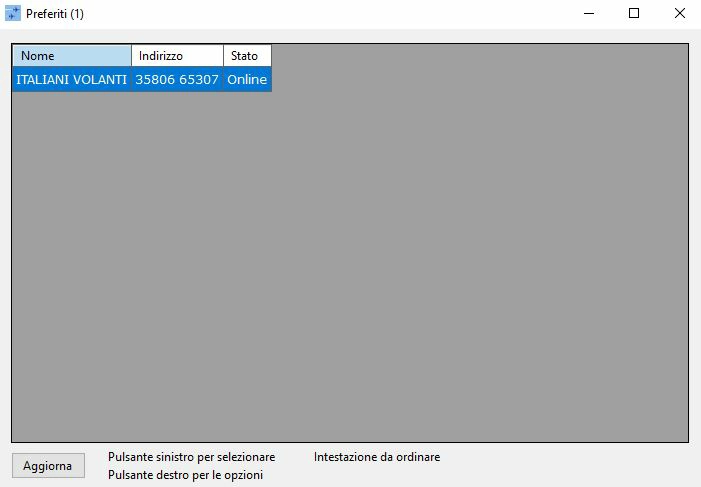Click the 'Pulsante sinistro per selezionare' hint text

[191, 457]
